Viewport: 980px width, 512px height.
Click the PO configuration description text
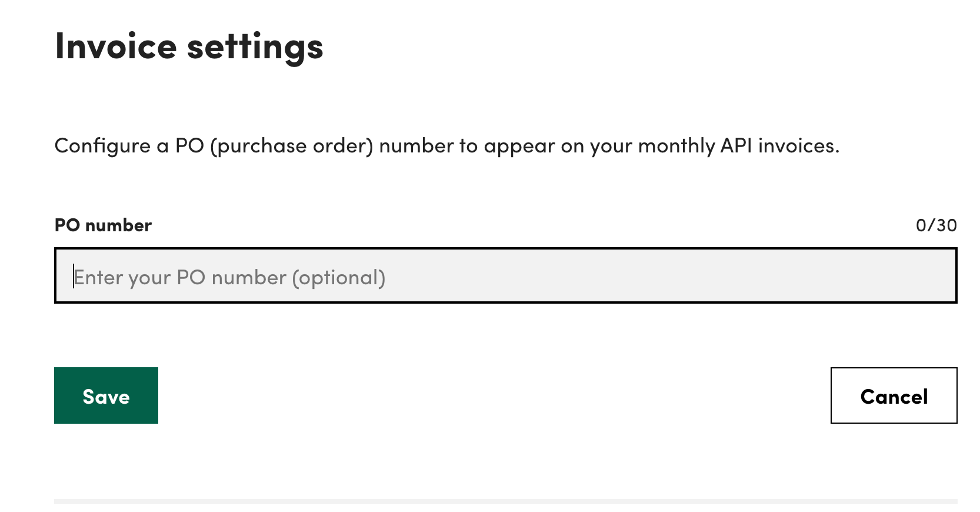pos(446,146)
